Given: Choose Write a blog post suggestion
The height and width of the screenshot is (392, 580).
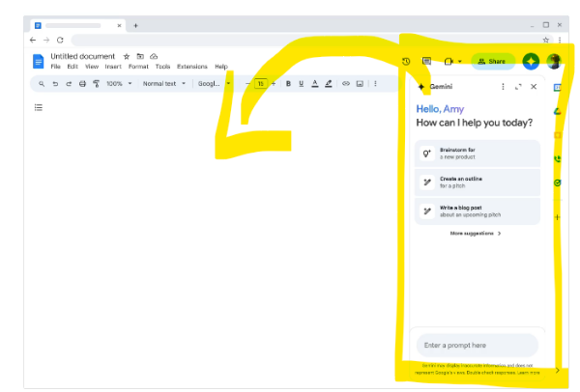Looking at the screenshot, I should pos(478,210).
